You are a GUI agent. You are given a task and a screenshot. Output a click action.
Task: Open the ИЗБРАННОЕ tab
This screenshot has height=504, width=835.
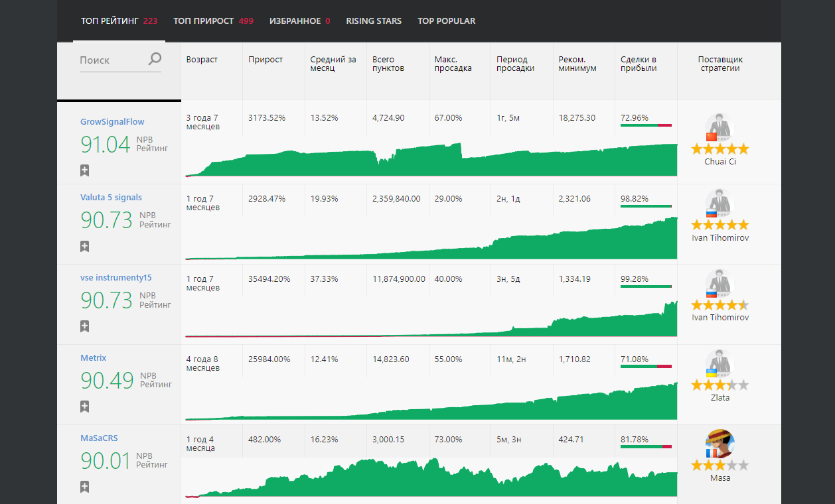299,21
